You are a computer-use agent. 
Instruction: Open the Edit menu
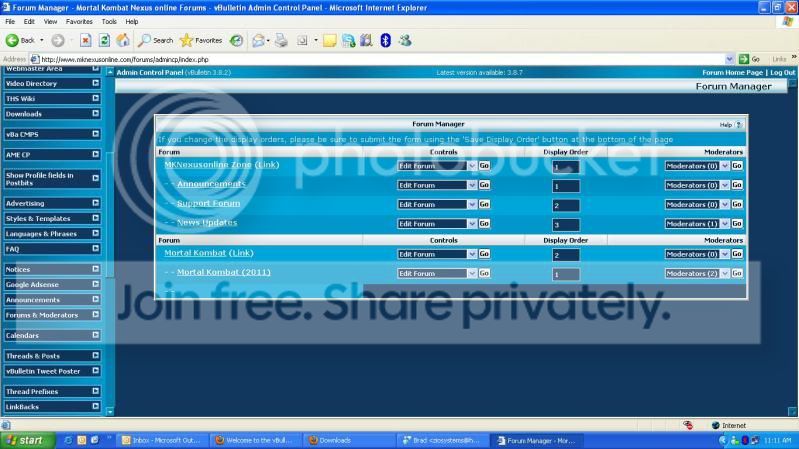[x=29, y=21]
